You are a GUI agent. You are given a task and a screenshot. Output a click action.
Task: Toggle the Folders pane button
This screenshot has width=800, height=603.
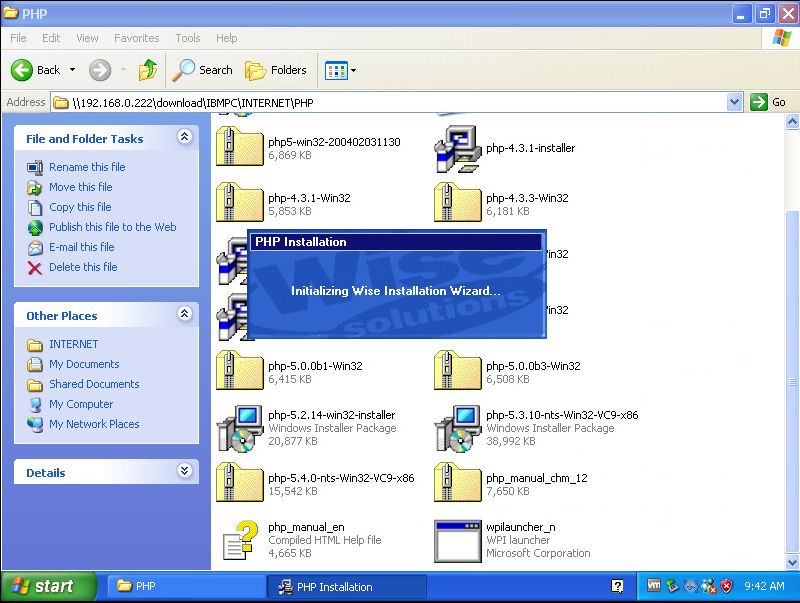277,70
